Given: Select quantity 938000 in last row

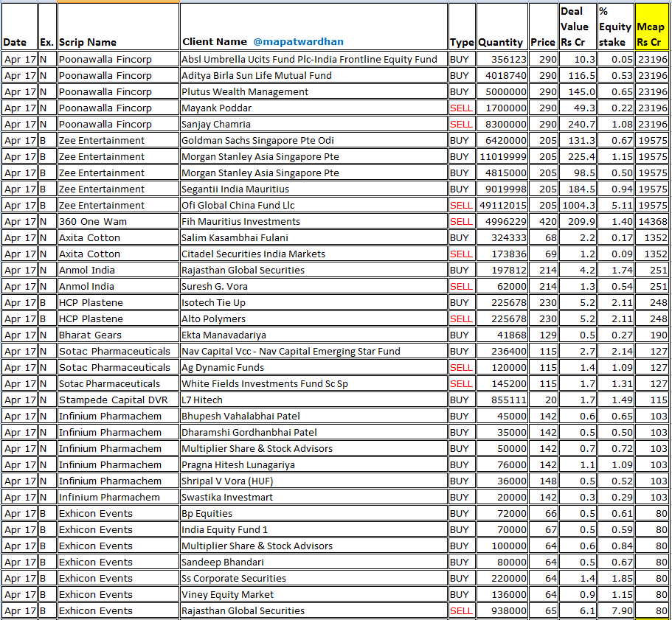Looking at the screenshot, I should point(502,610).
